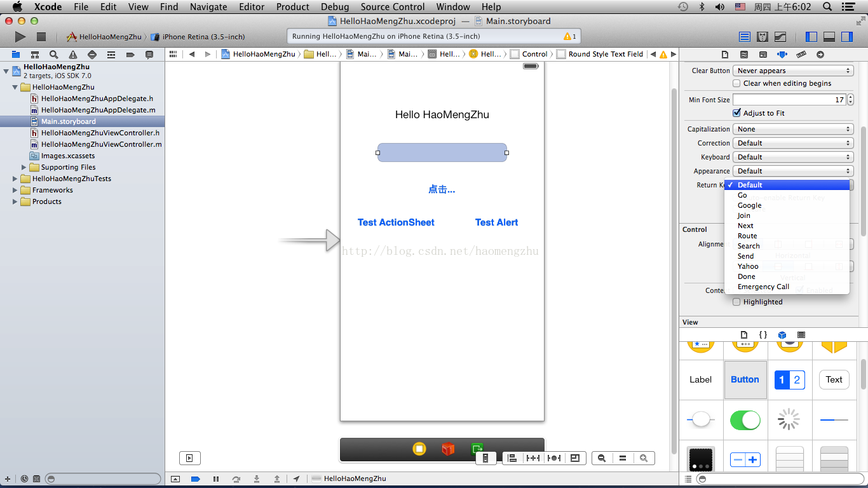Click Simulate Location arrow icon
This screenshot has width=868, height=488.
click(x=297, y=479)
